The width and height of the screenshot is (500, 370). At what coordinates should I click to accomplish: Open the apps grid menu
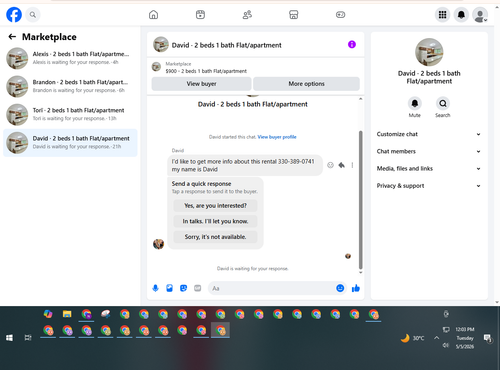442,15
